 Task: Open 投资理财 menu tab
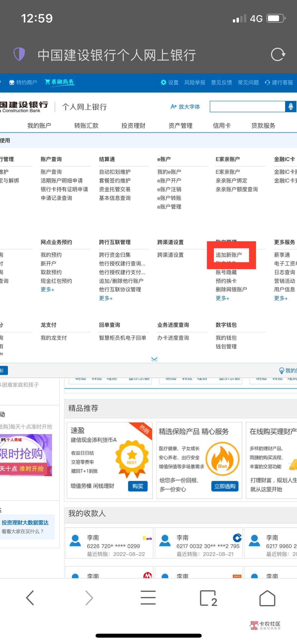(x=133, y=126)
